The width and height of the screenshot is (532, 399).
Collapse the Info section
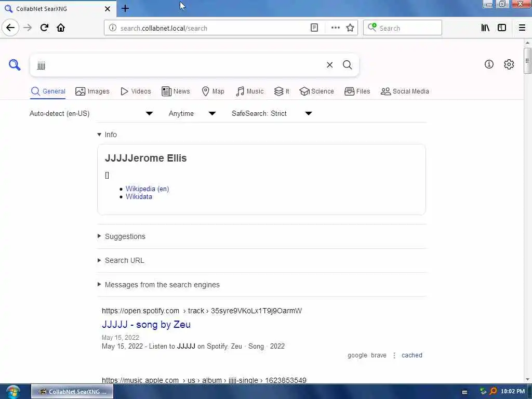click(x=107, y=135)
